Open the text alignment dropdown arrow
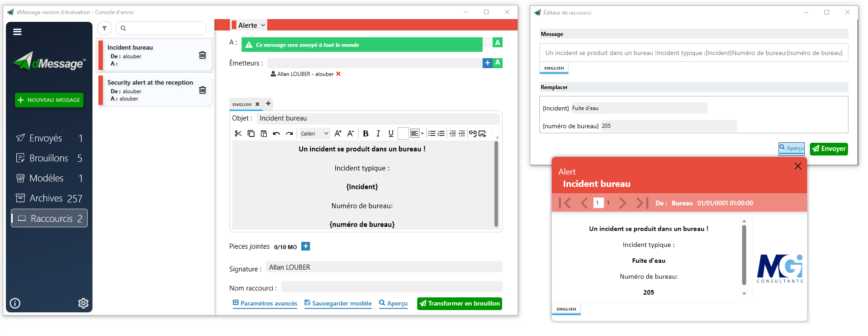This screenshot has width=868, height=336. click(x=423, y=133)
